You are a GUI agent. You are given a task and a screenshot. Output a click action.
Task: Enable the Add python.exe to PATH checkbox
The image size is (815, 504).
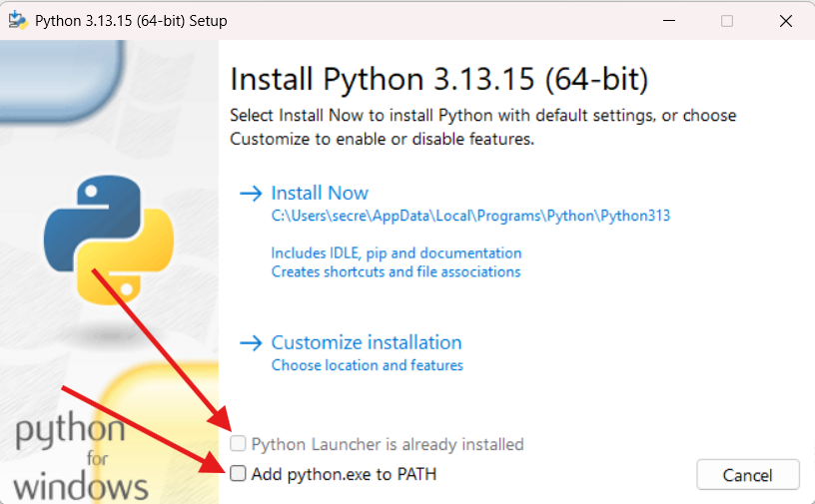[238, 473]
